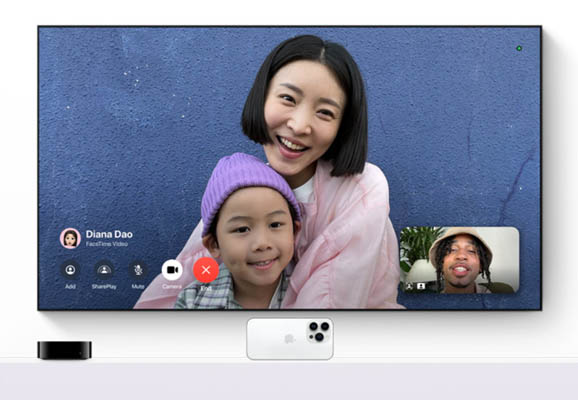End the call with the red X
578x400 pixels.
[x=206, y=270]
